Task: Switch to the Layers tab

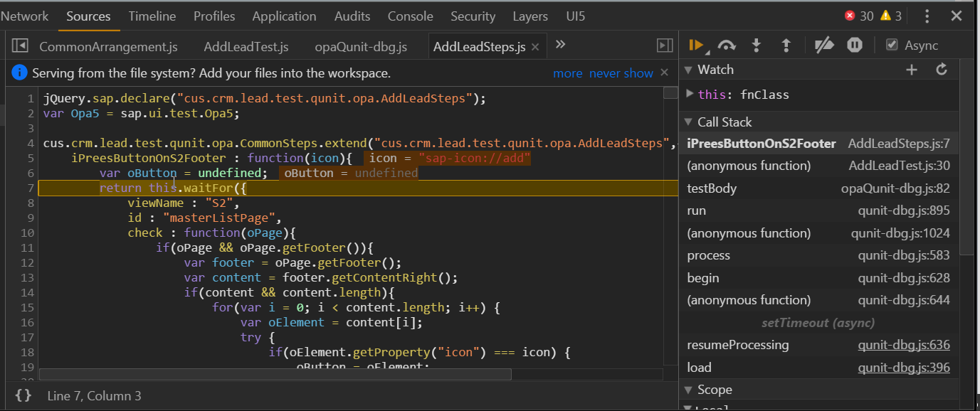Action: (530, 16)
